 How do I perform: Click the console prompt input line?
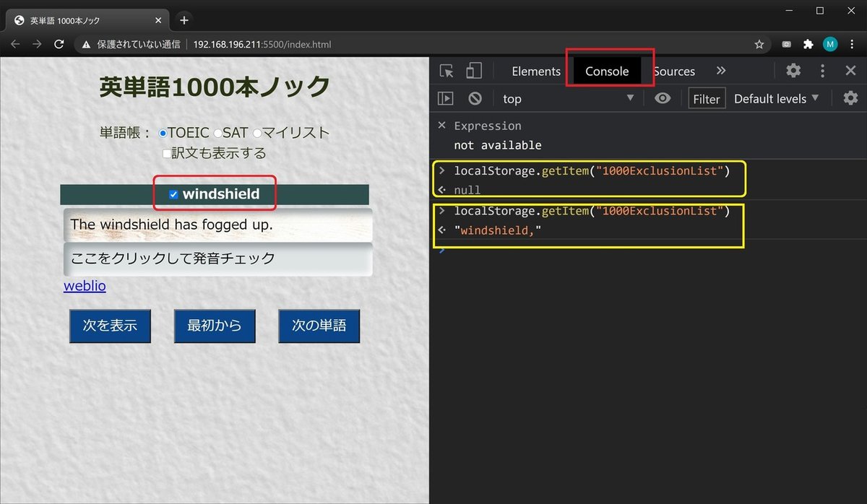tap(650, 251)
